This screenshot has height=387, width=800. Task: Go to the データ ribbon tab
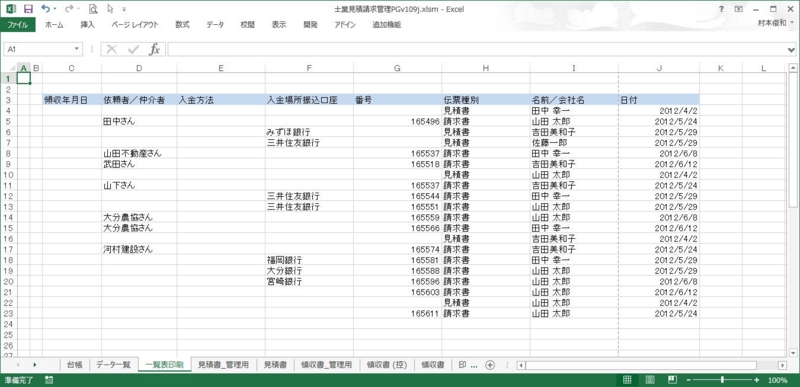click(x=215, y=24)
